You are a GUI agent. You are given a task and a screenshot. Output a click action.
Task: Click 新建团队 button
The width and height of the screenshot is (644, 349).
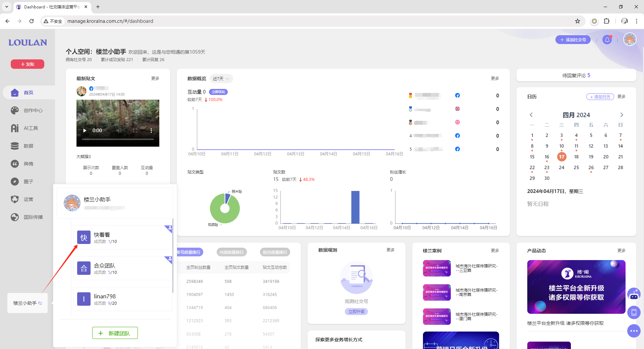[x=115, y=333]
